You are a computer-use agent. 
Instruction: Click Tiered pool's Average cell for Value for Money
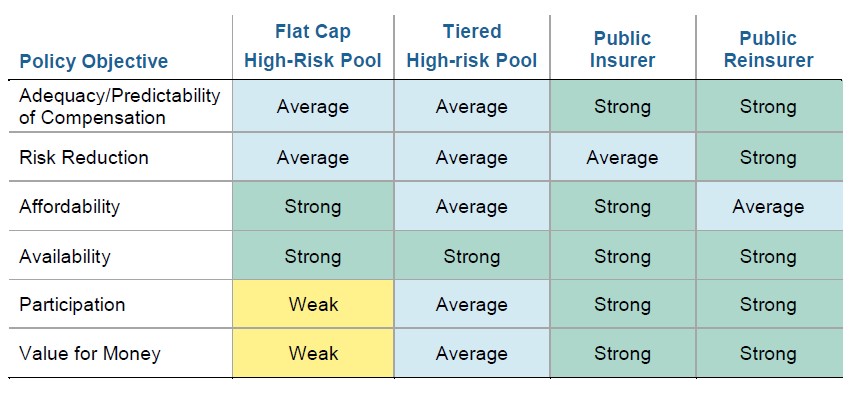pyautogui.click(x=471, y=353)
